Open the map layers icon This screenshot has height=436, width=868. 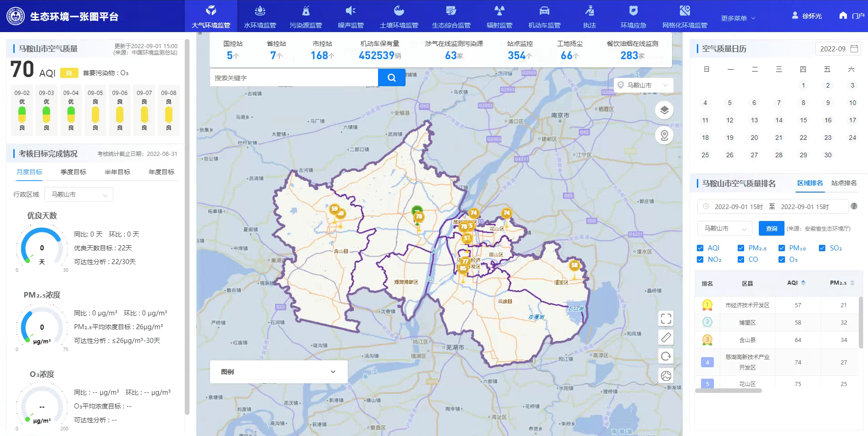(664, 110)
